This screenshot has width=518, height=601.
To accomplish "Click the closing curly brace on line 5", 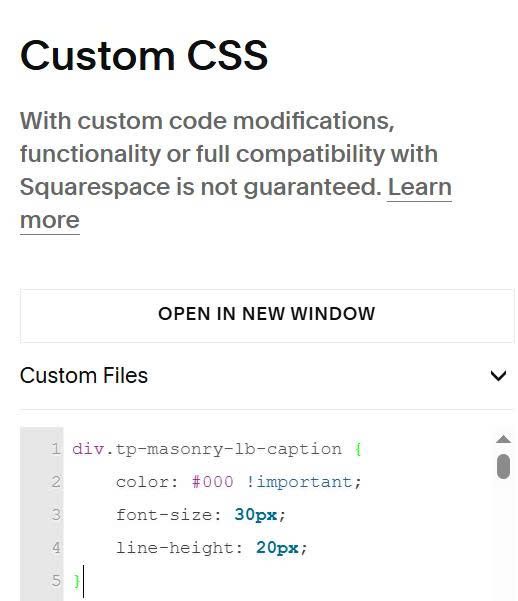I will pos(76,581).
